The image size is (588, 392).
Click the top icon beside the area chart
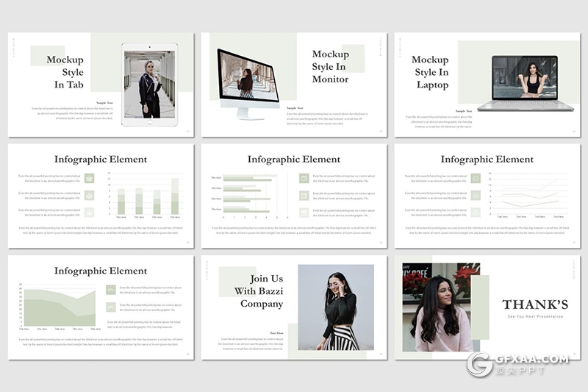click(110, 290)
